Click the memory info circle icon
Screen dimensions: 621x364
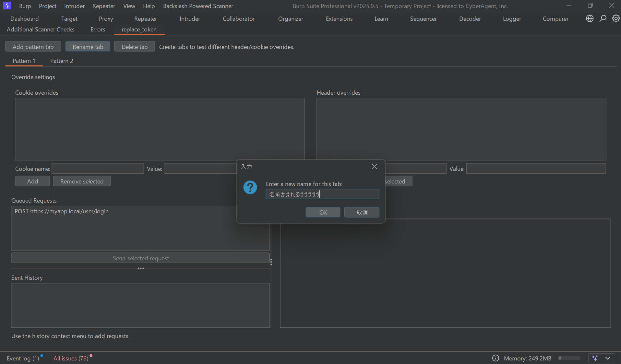tap(496, 358)
